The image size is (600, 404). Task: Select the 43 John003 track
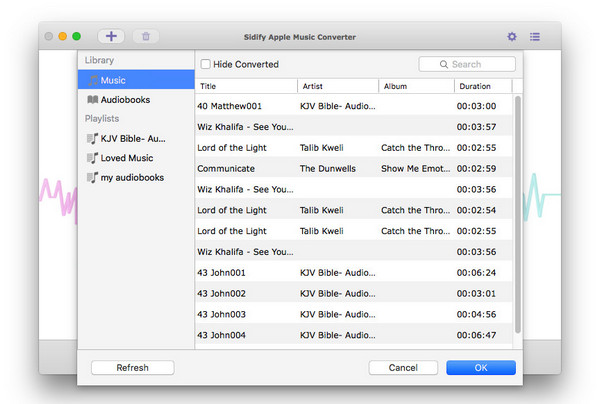(354, 314)
